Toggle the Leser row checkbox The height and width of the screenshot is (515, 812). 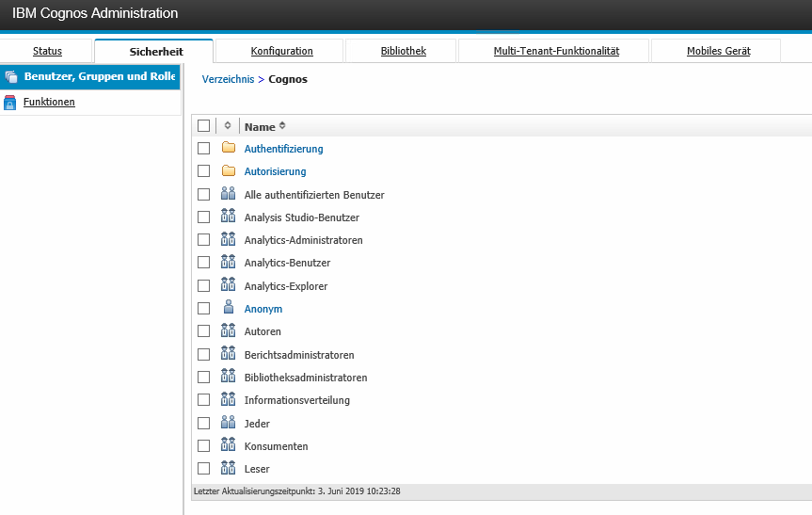tap(203, 469)
